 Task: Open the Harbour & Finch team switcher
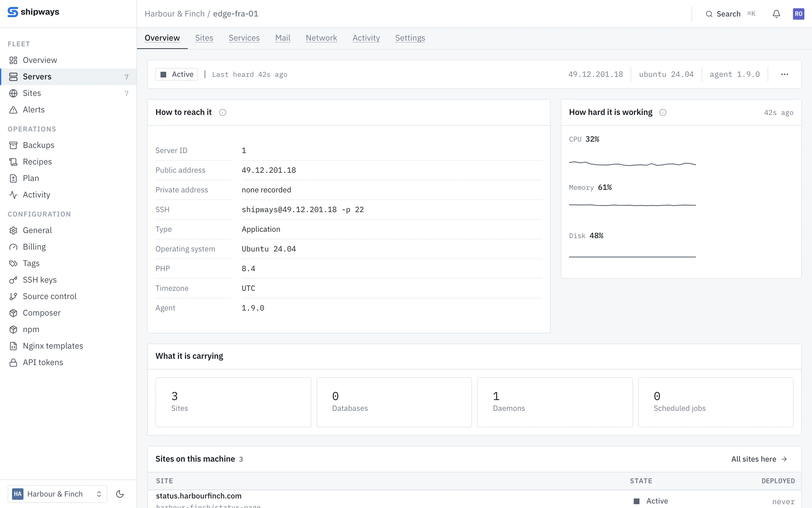(57, 493)
